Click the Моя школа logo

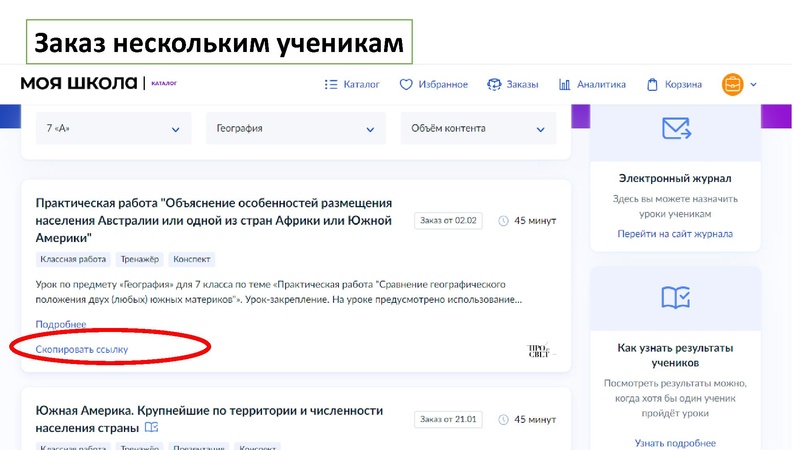click(79, 83)
